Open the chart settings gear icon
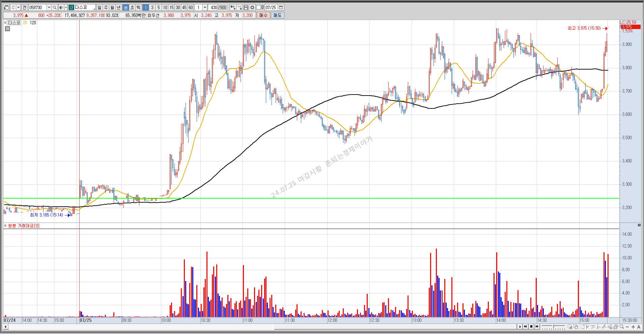Viewport: 644px width, 334px height. click(x=252, y=7)
